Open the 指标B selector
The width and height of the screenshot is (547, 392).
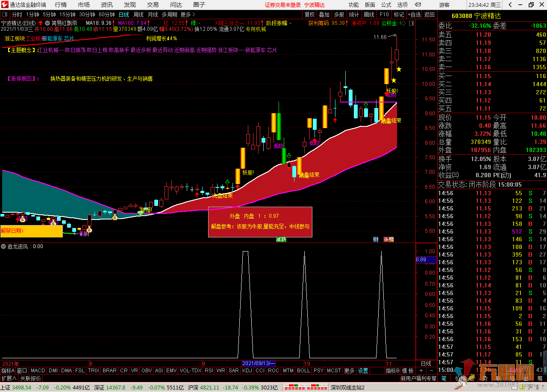pos(392,371)
